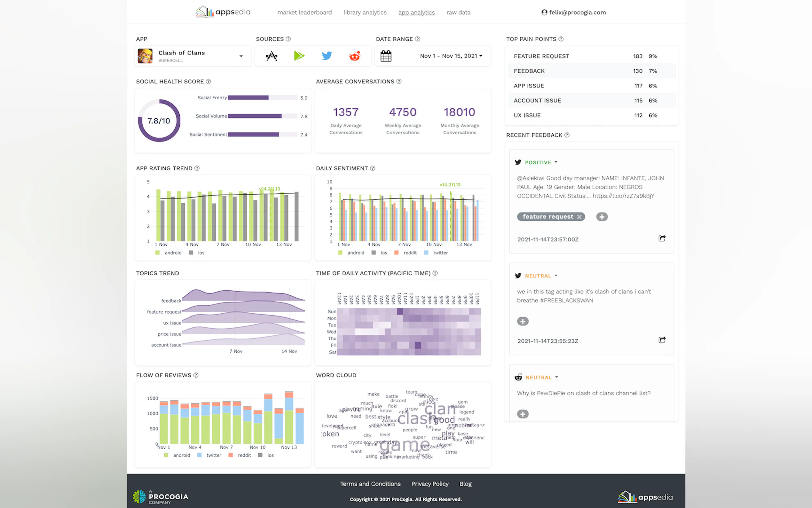The image size is (812, 508).
Task: Open the Clash of Clans app dropdown
Action: tap(241, 56)
